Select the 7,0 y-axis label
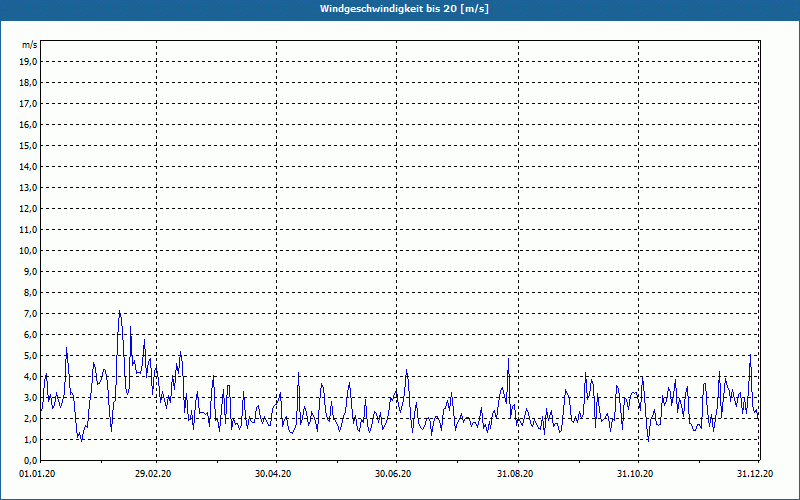Image resolution: width=800 pixels, height=500 pixels. coord(31,313)
